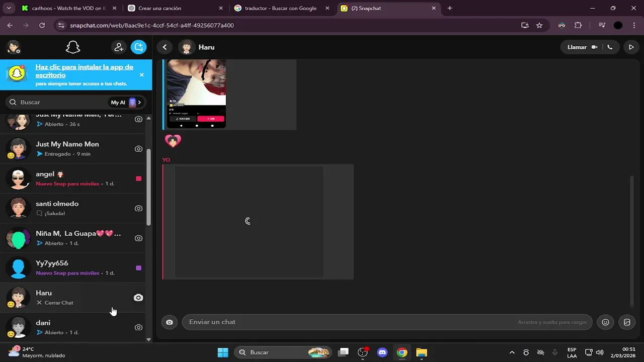Open the received image thumbnail in chat
Image resolution: width=644 pixels, height=362 pixels.
click(x=196, y=94)
